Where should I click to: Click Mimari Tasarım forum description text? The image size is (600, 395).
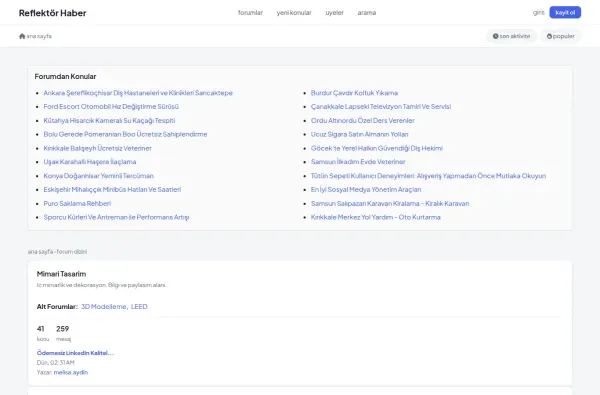101,285
